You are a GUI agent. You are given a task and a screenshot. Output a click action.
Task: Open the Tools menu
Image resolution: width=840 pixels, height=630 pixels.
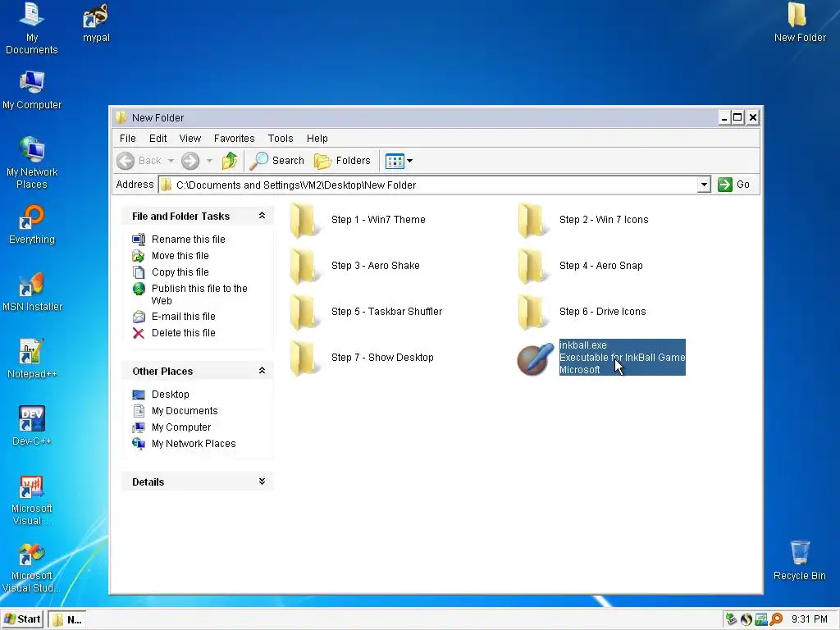coord(281,138)
